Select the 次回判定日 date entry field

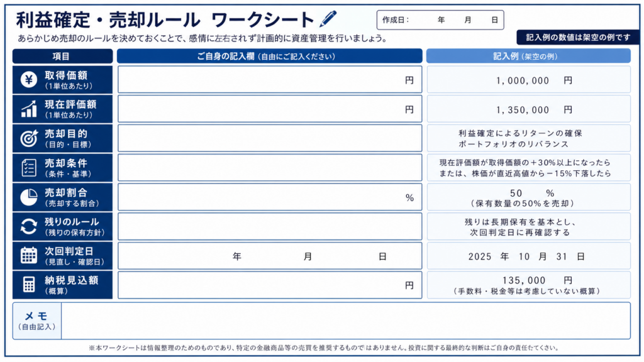point(270,256)
